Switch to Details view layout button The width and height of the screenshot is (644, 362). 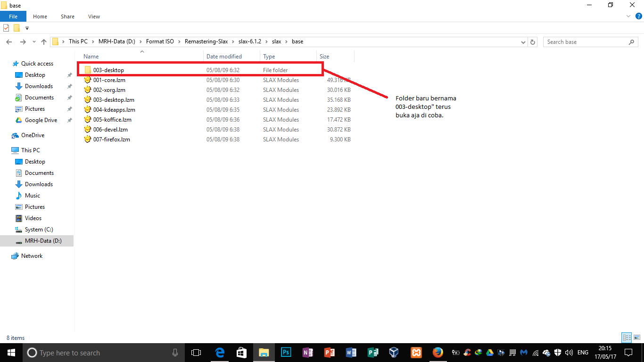627,337
